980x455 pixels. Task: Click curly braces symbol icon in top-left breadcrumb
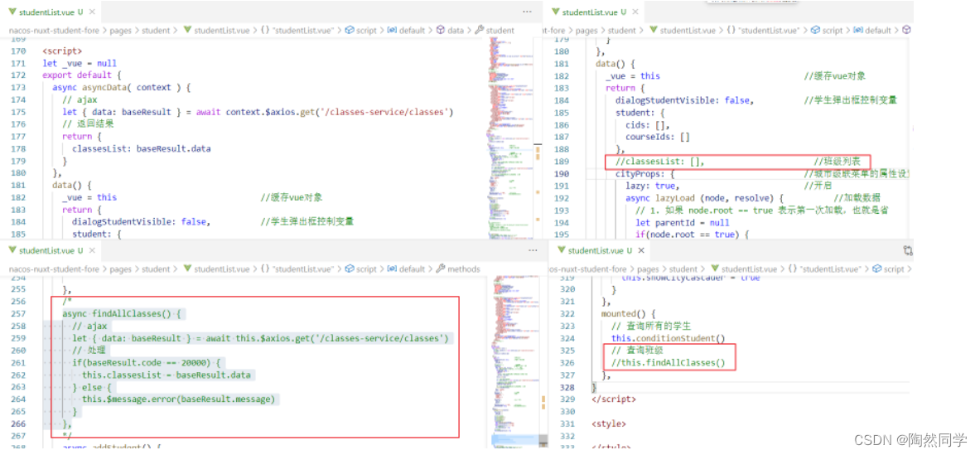coord(265,30)
